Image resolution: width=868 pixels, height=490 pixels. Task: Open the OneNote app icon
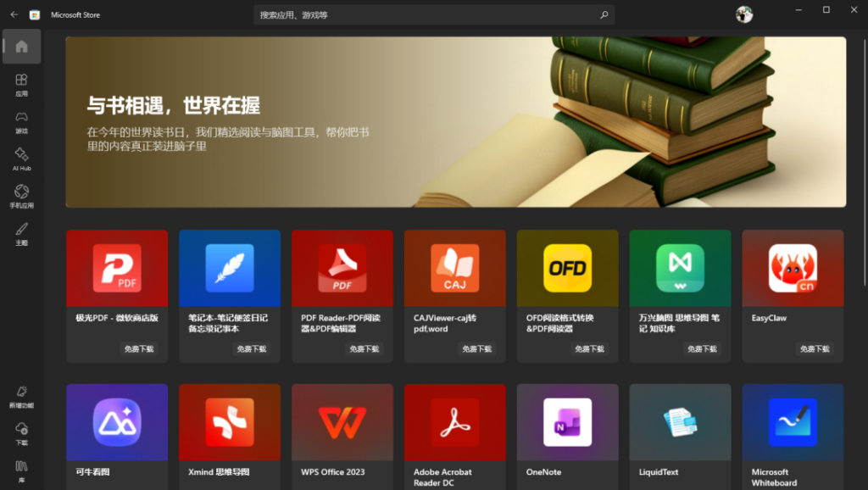coord(567,422)
